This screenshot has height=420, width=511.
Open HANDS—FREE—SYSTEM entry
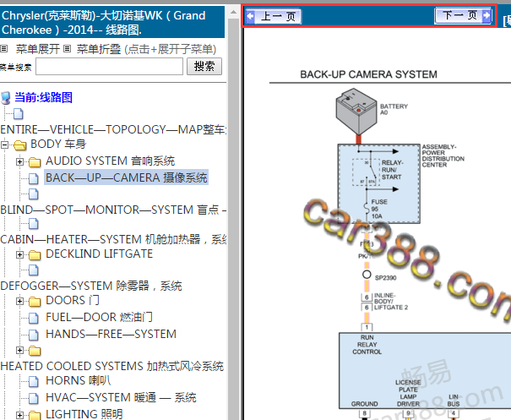tap(111, 334)
